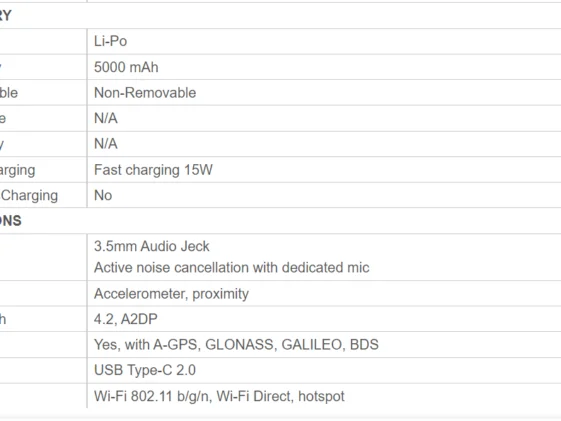Click the 'ONS' section header
The height and width of the screenshot is (421, 561).
click(11, 221)
